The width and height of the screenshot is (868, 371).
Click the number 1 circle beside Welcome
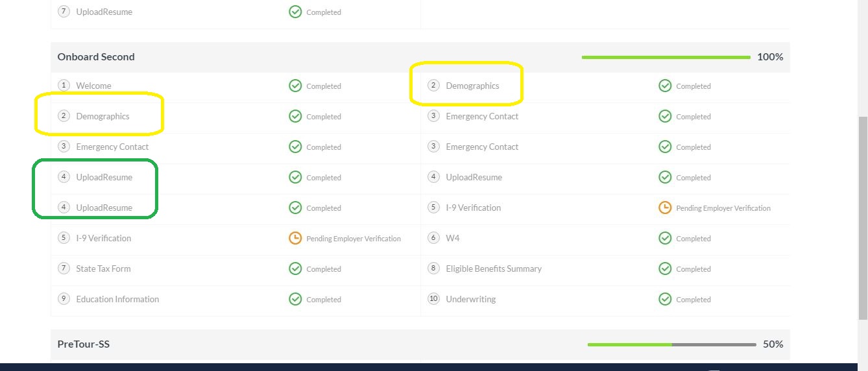point(64,86)
